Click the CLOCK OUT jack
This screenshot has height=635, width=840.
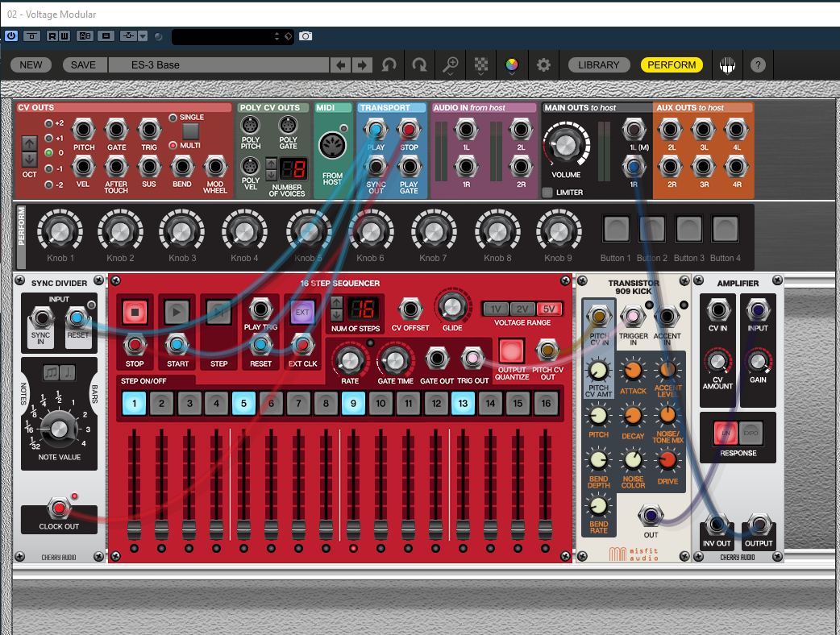(x=59, y=507)
